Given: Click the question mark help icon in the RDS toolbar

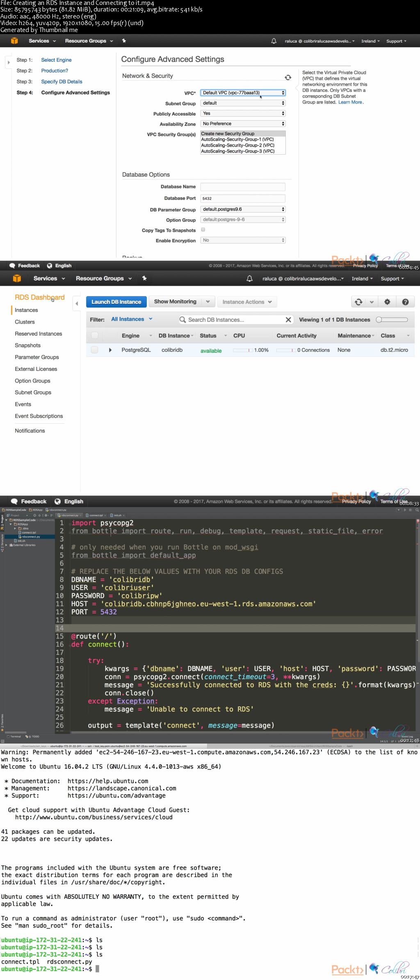Looking at the screenshot, I should [x=405, y=302].
